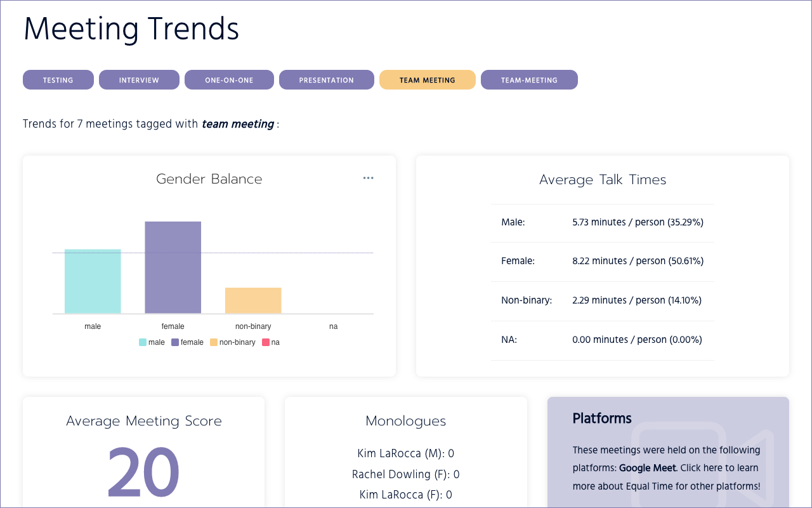Toggle the male legend swatch
812x508 pixels.
tap(143, 342)
